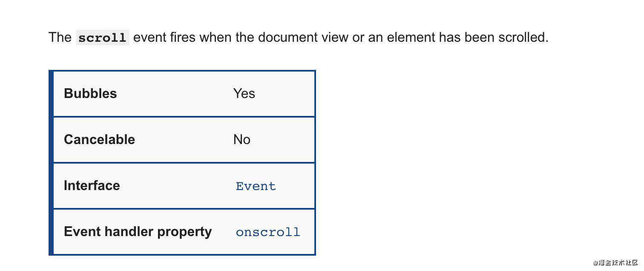Click the blue left border of table
Viewport: 644px width, 271px height.
(51, 163)
